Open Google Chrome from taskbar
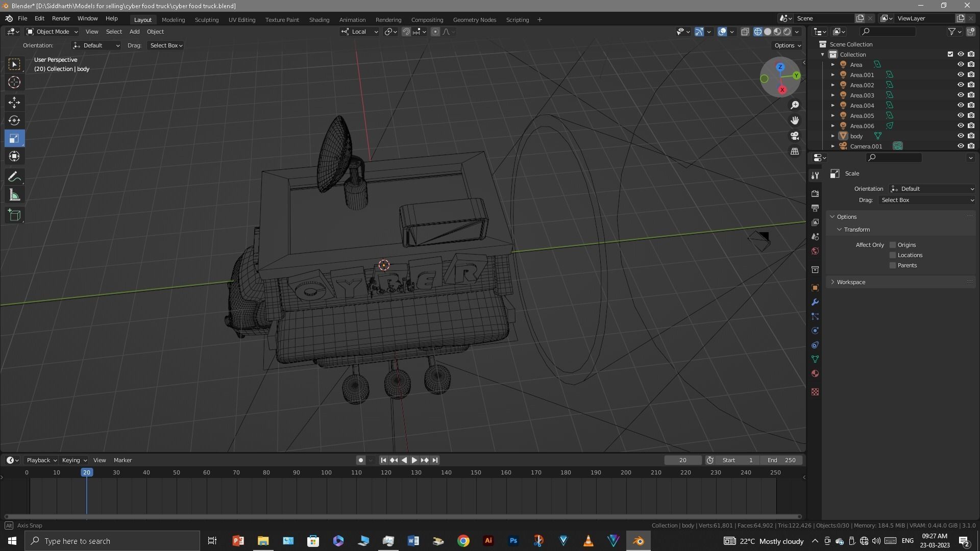The height and width of the screenshot is (551, 980). coord(463,541)
